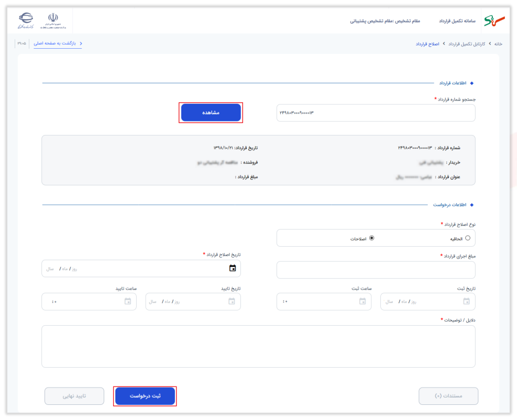Open the calendar icon in تاریخ ثبت field
517x420 pixels.
tap(466, 301)
